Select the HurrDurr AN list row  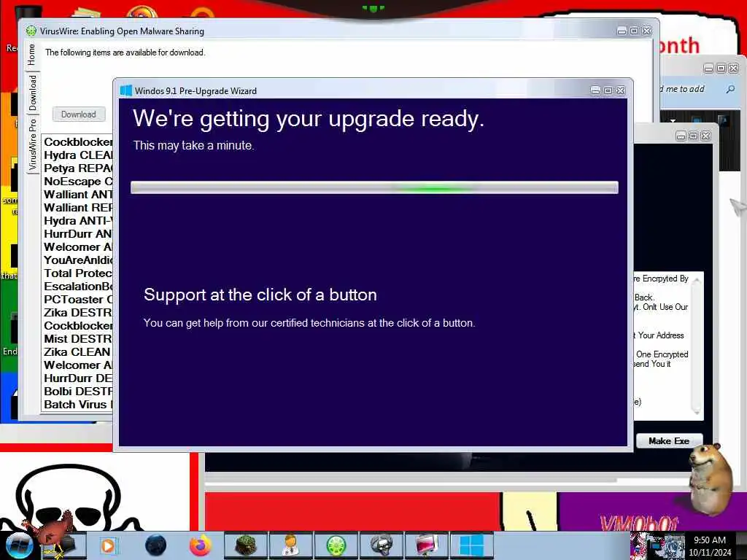click(x=78, y=234)
